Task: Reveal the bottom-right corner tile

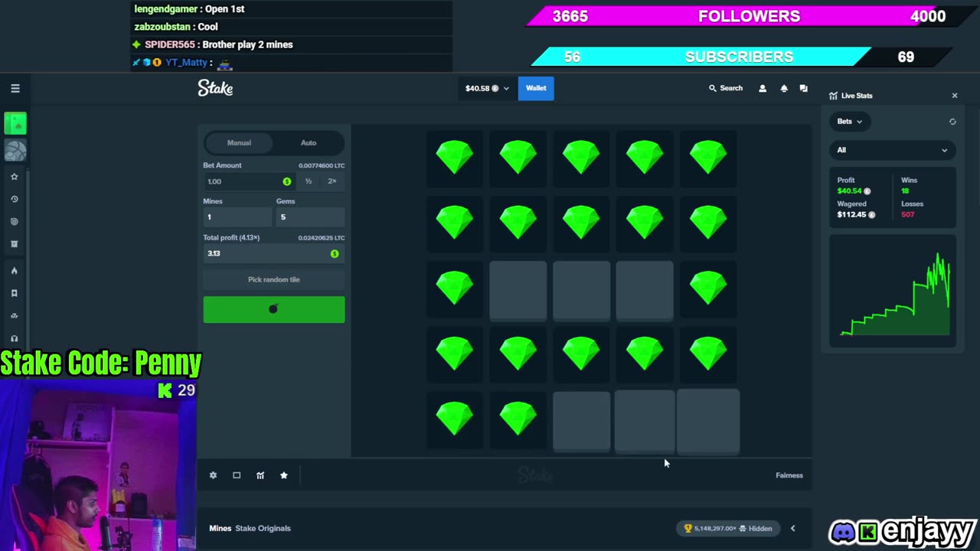Action: click(x=708, y=421)
